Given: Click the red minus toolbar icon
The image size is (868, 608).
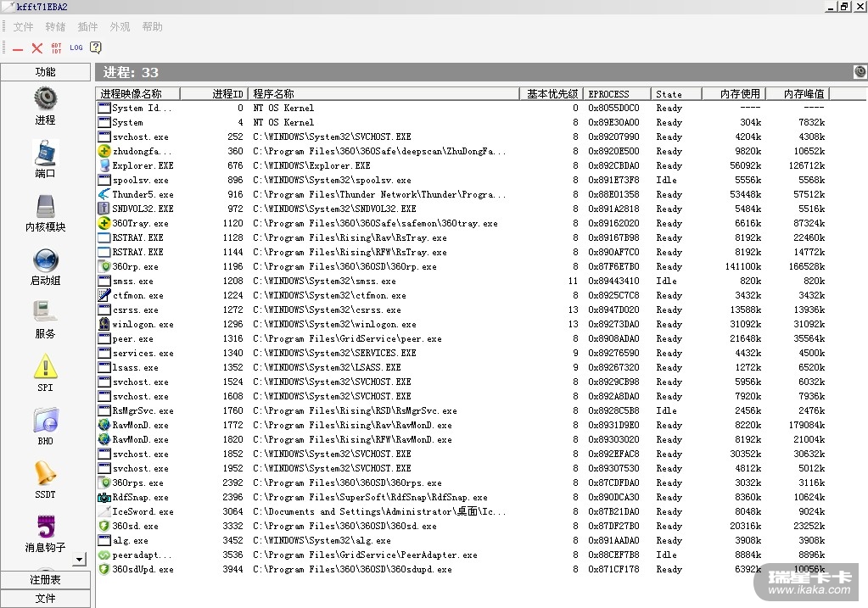Looking at the screenshot, I should [18, 48].
